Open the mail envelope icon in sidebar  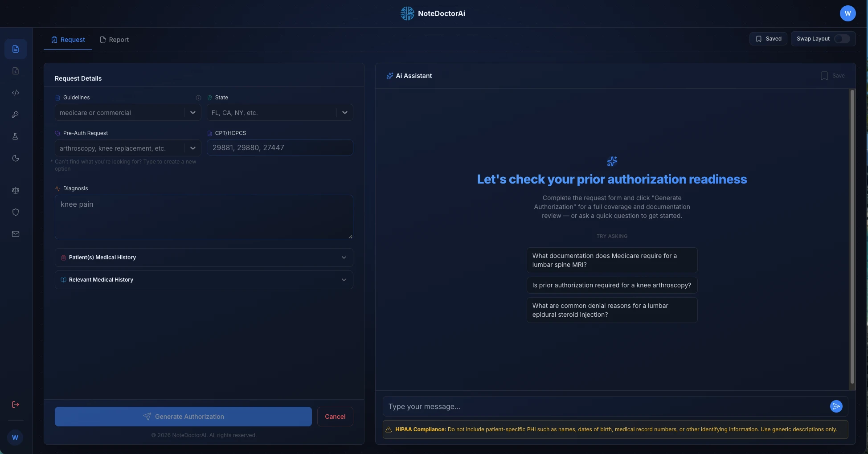click(16, 234)
